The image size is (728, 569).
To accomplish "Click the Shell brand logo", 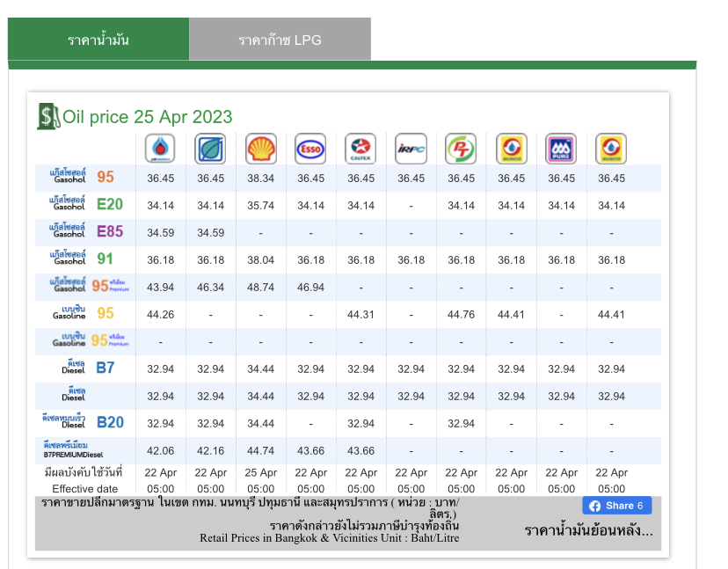I will (261, 149).
